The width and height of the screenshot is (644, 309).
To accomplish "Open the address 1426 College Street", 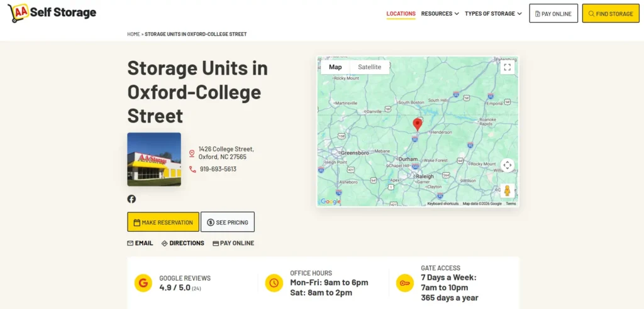I will coord(226,153).
